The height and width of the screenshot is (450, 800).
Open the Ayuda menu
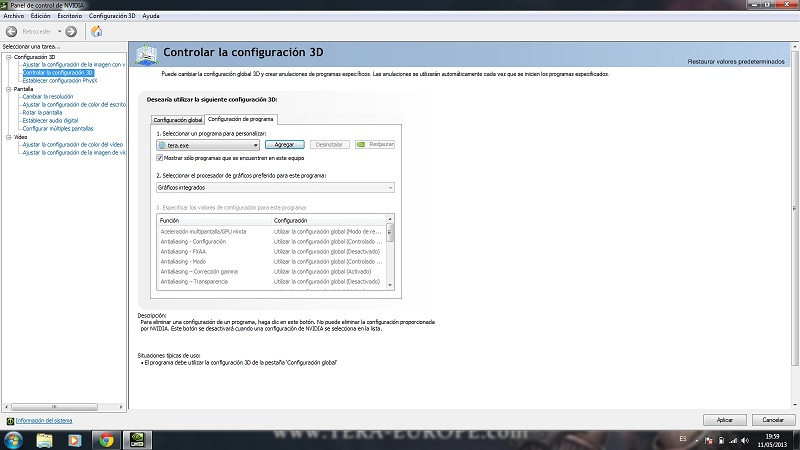[x=151, y=16]
